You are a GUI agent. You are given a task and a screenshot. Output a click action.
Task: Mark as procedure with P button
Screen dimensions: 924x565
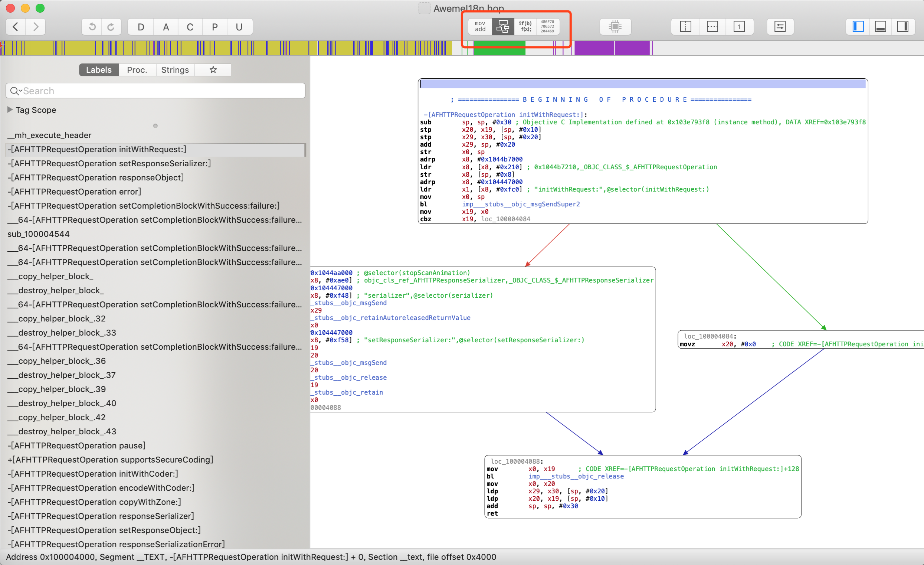(x=214, y=27)
